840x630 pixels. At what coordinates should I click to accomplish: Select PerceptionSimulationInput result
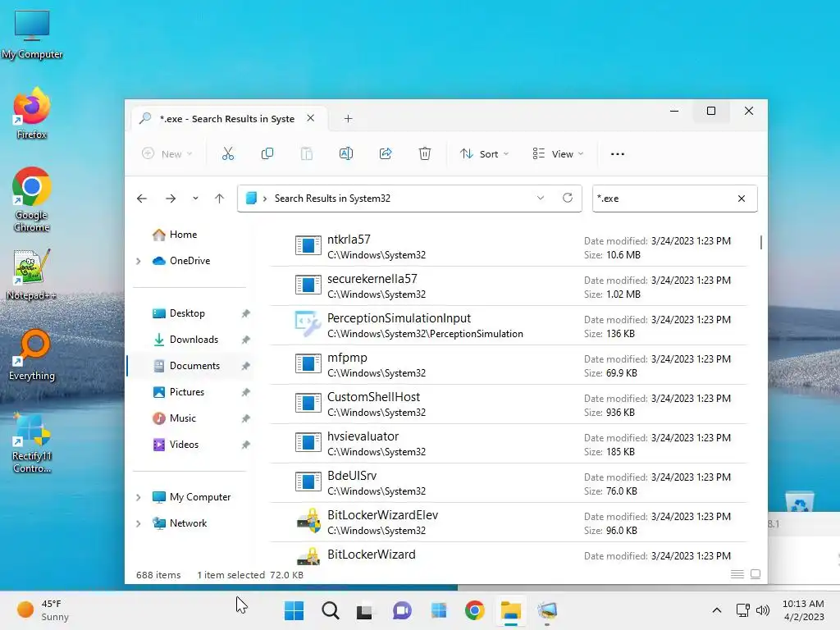point(509,326)
